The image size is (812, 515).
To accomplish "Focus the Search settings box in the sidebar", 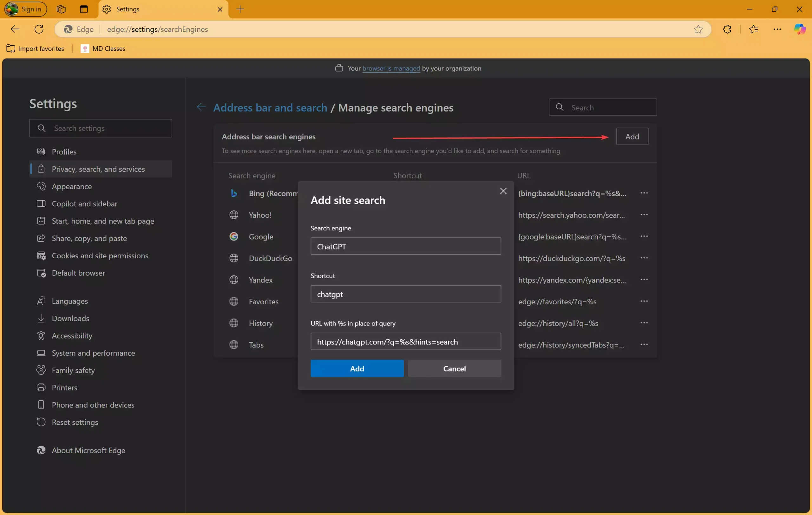I will coord(101,128).
